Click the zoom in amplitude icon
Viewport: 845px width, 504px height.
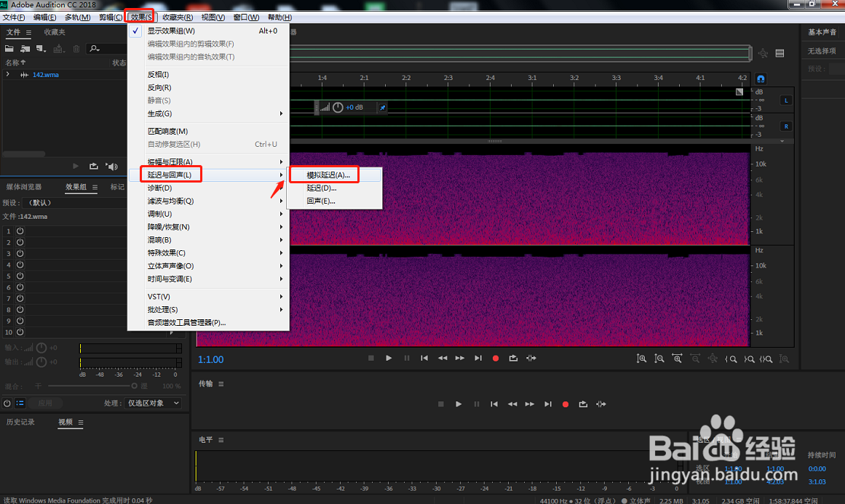tap(641, 359)
